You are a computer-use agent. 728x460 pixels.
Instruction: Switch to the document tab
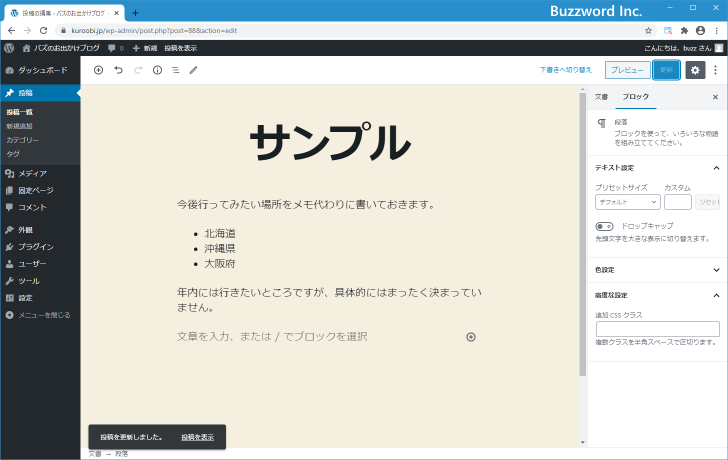coord(601,96)
